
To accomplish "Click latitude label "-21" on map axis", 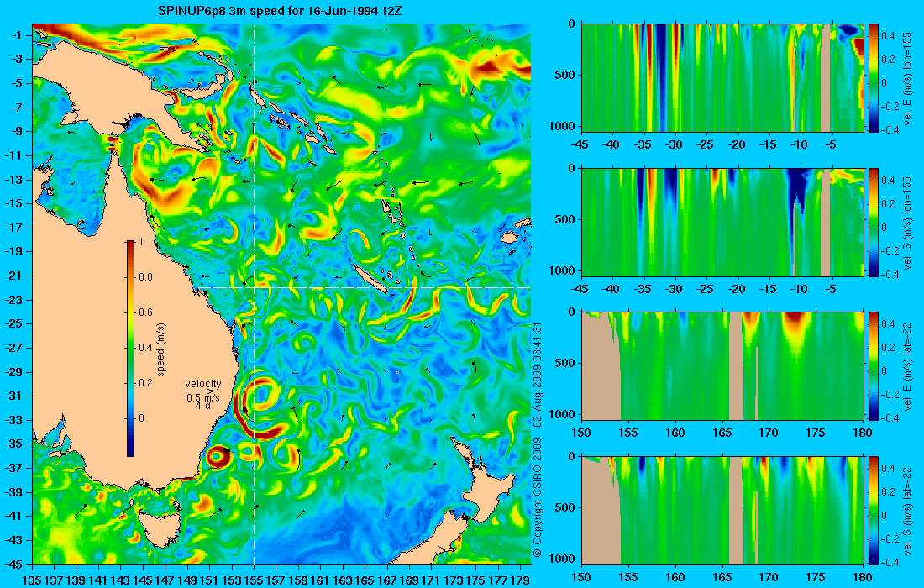I will tap(15, 276).
